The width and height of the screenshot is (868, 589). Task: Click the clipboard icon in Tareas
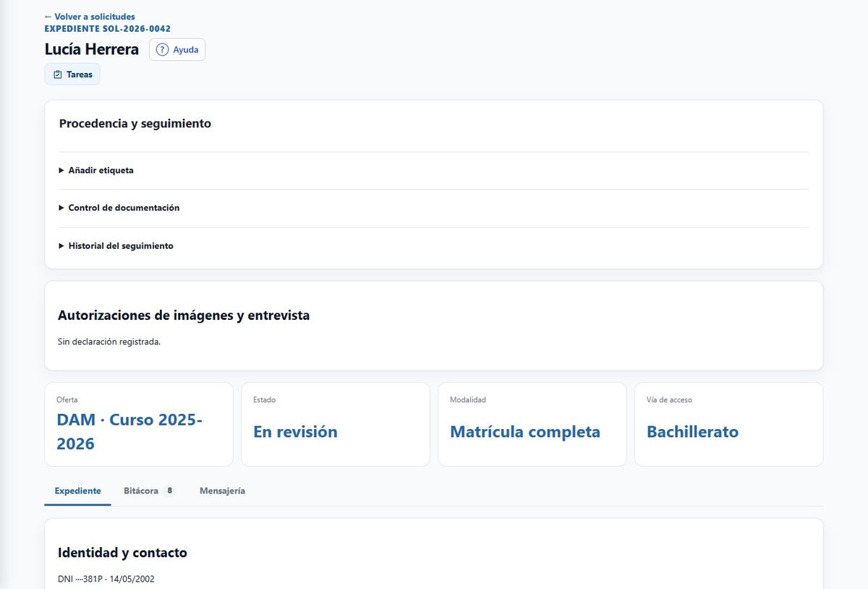click(x=58, y=75)
